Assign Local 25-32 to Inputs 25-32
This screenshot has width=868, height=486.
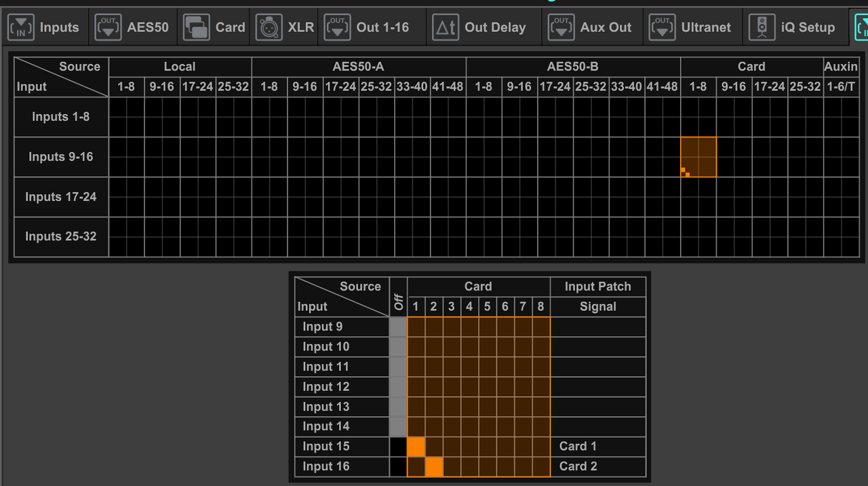234,237
